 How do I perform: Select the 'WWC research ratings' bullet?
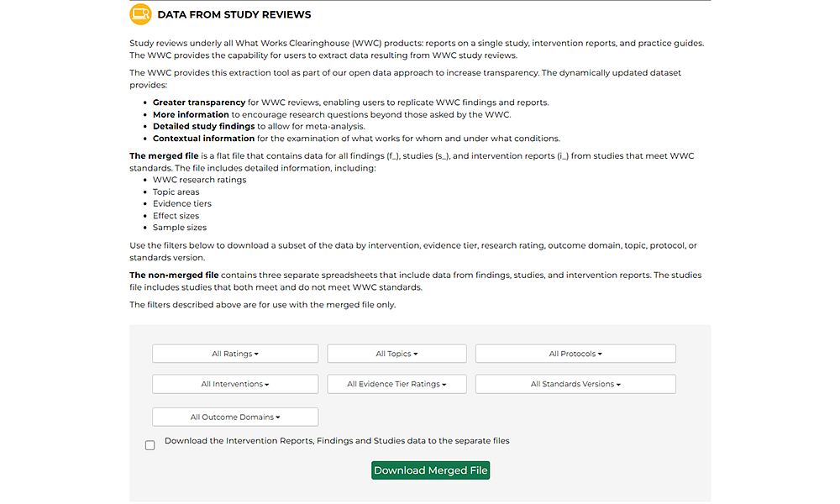(x=199, y=180)
